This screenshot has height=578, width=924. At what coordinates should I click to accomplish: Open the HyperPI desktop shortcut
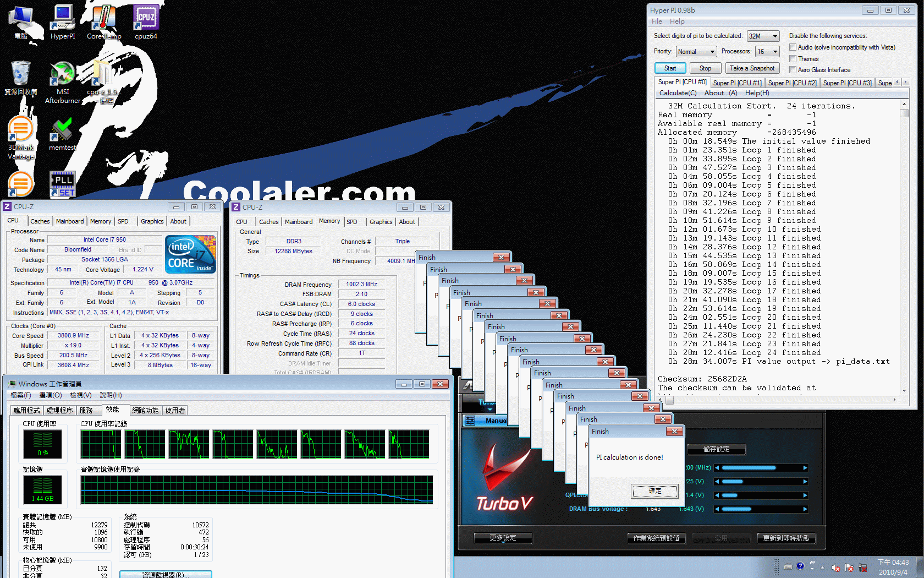(x=63, y=22)
